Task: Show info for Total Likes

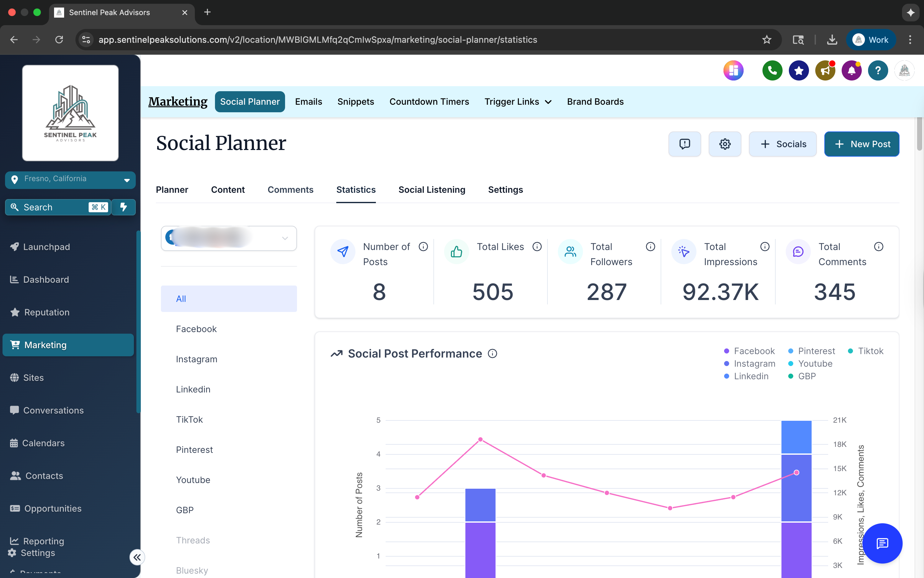Action: 537,247
